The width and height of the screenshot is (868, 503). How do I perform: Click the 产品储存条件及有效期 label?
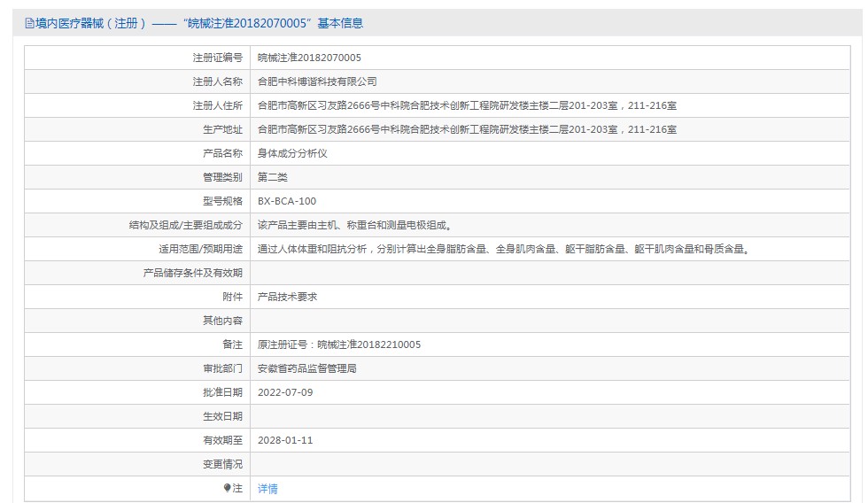193,273
